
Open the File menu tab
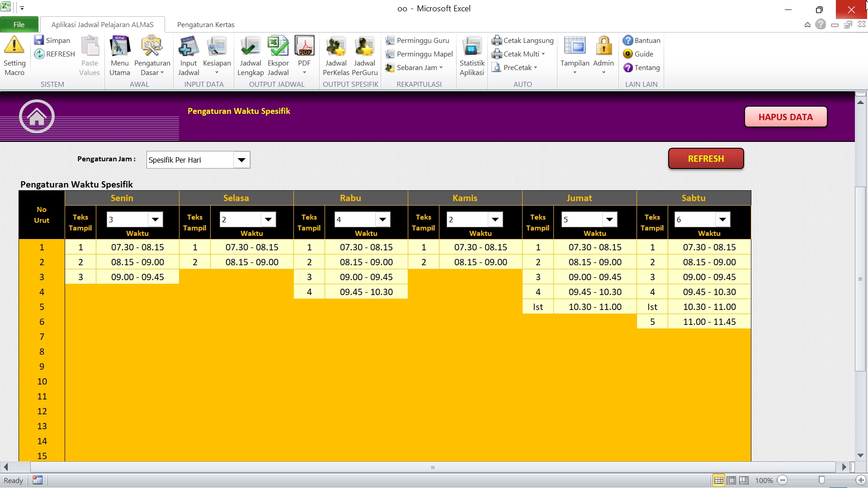(19, 24)
